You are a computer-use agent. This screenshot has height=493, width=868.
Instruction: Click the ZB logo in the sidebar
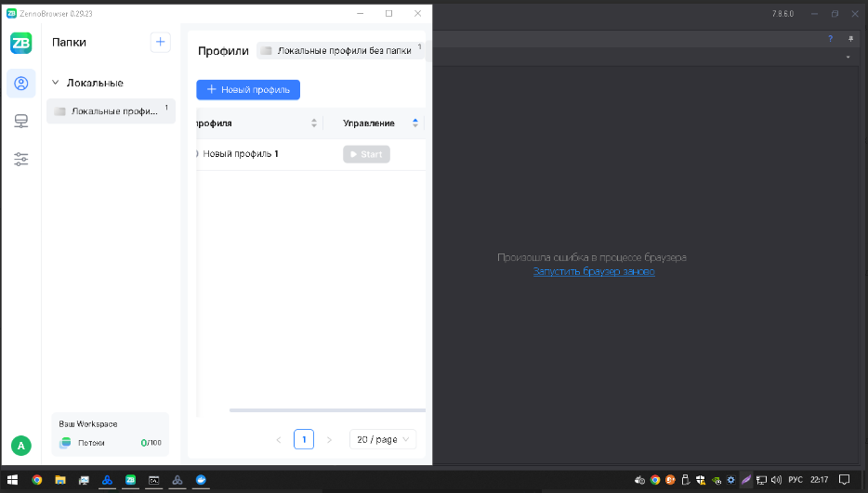(x=21, y=43)
